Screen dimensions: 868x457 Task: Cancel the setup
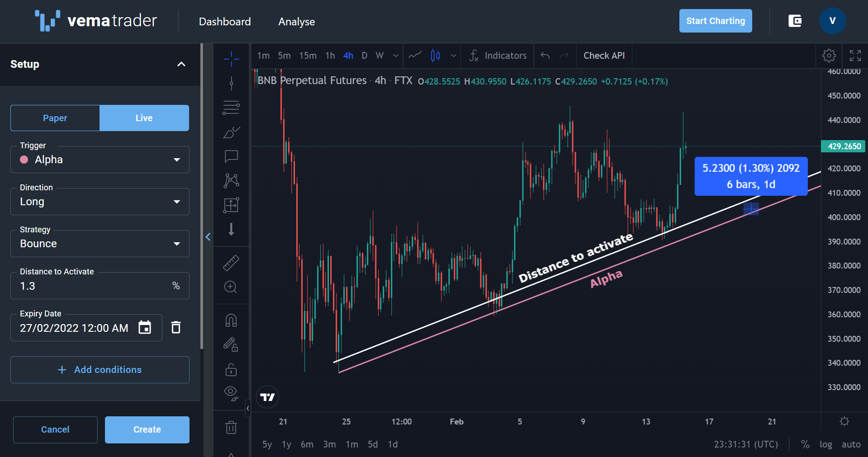55,429
